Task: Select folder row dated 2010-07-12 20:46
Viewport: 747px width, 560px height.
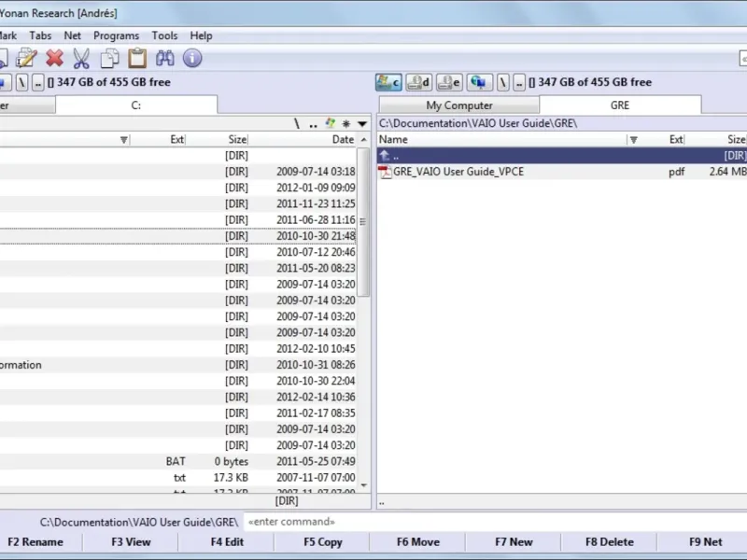Action: pyautogui.click(x=177, y=252)
